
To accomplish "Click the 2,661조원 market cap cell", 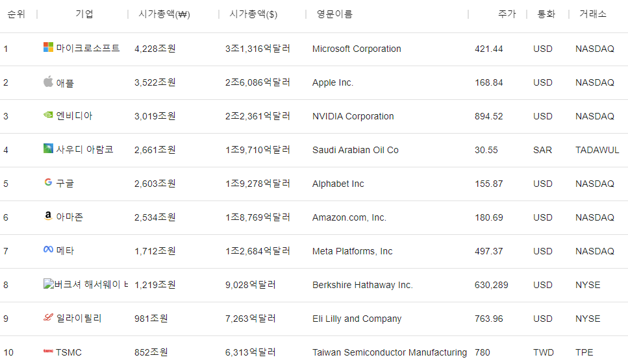I will 155,150.
